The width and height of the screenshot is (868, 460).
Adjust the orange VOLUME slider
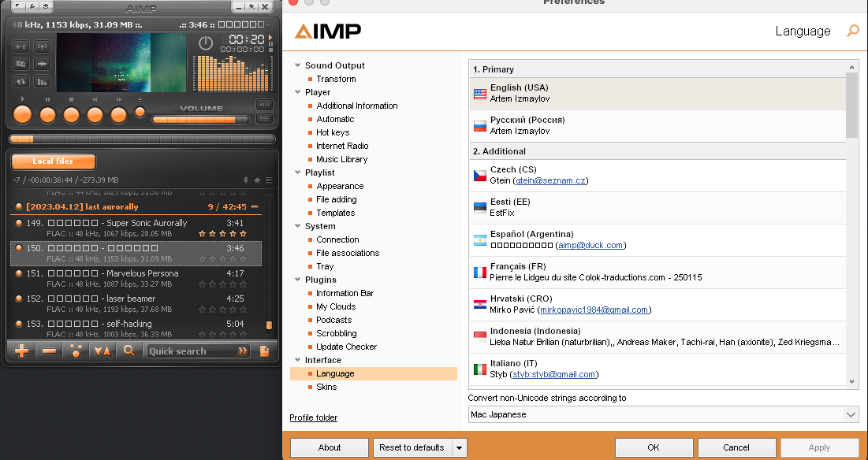(200, 120)
